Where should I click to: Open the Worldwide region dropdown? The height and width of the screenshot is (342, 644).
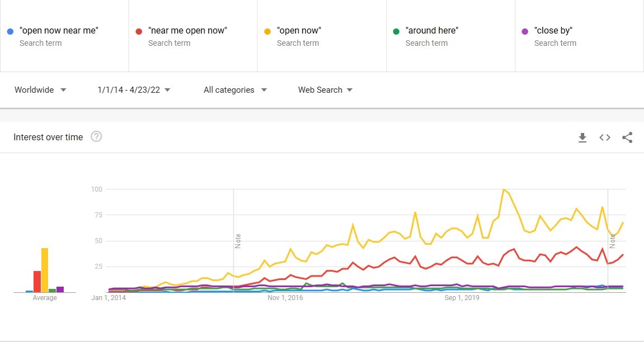point(40,90)
